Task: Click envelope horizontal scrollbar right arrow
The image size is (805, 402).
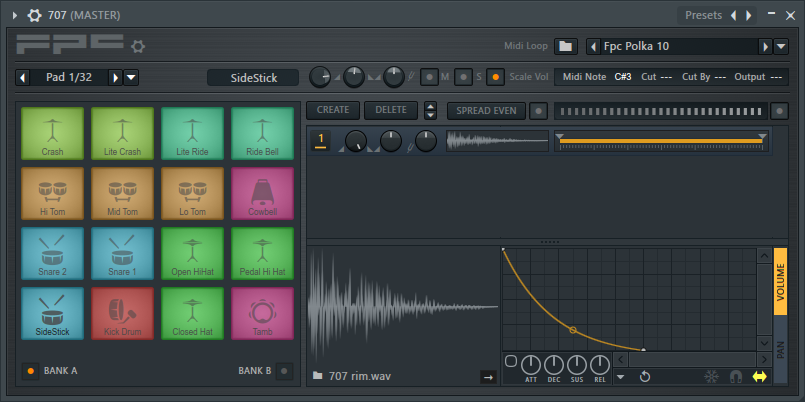Action: click(764, 359)
